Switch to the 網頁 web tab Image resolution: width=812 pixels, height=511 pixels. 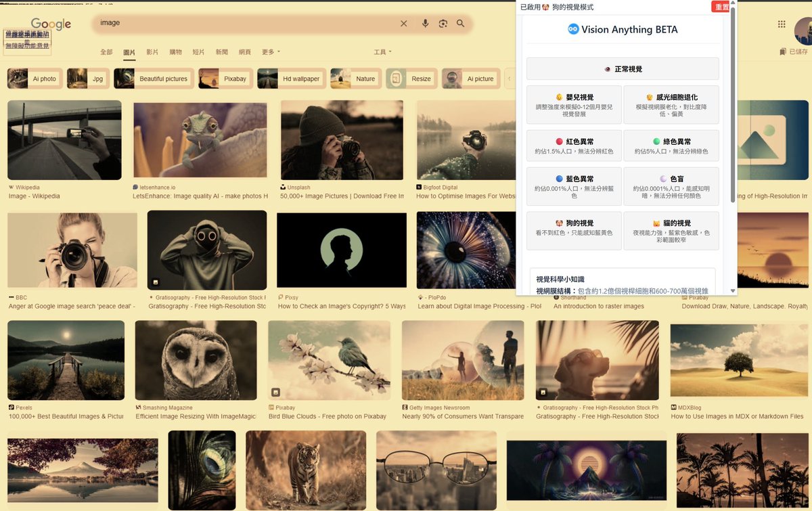point(245,52)
